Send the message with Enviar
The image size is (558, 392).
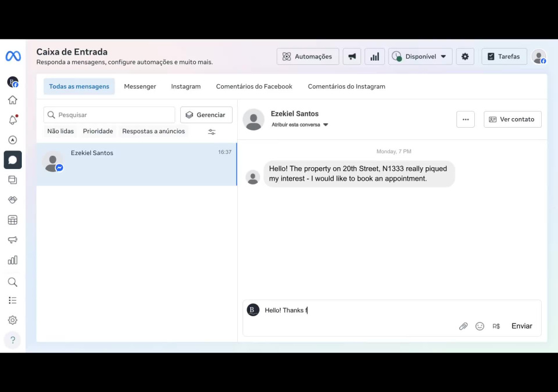[522, 326]
